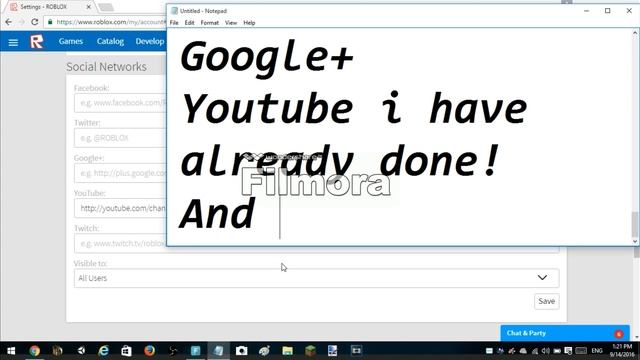The width and height of the screenshot is (640, 360).
Task: Go to Roblox Games page
Action: click(x=71, y=41)
